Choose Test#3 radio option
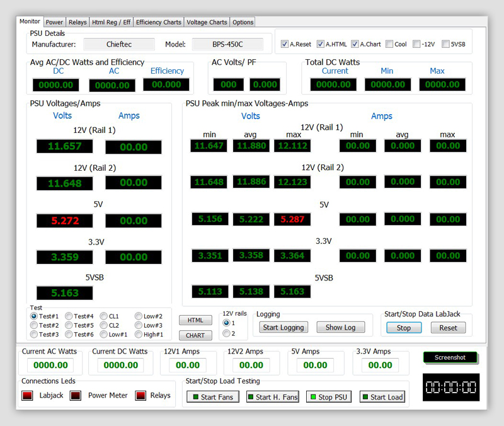504x426 pixels. (34, 335)
